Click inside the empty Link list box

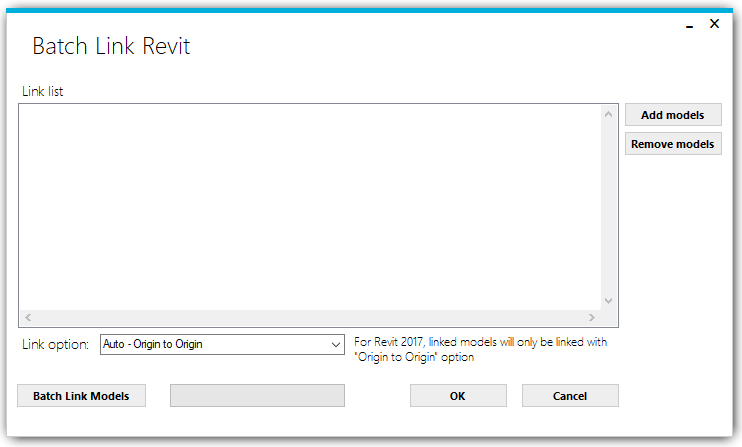(x=310, y=207)
